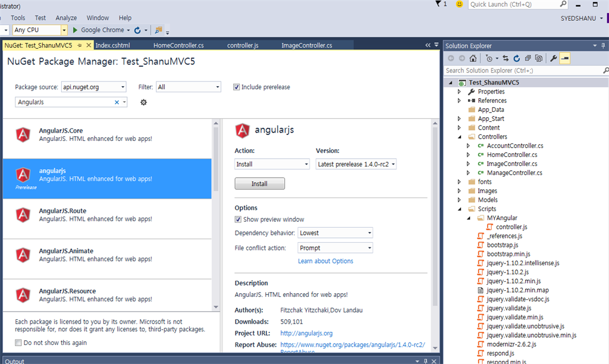This screenshot has width=609, height=364.
Task: Switch to the Index.cshtml tab
Action: [x=114, y=45]
